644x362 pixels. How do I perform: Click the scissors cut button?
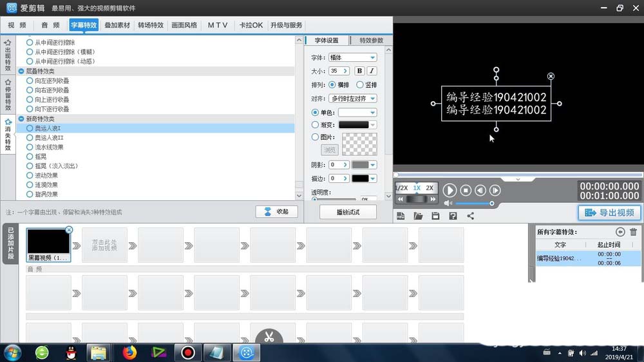pos(269,336)
